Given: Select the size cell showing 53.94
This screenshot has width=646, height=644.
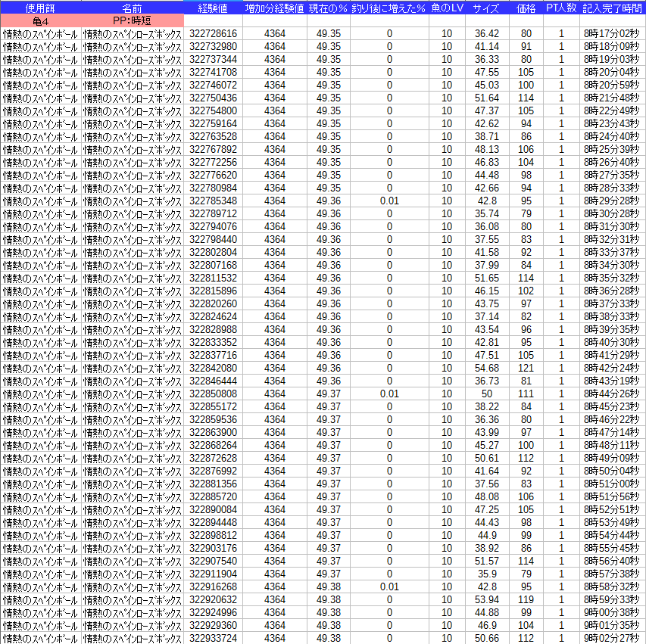Looking at the screenshot, I should [x=486, y=599].
